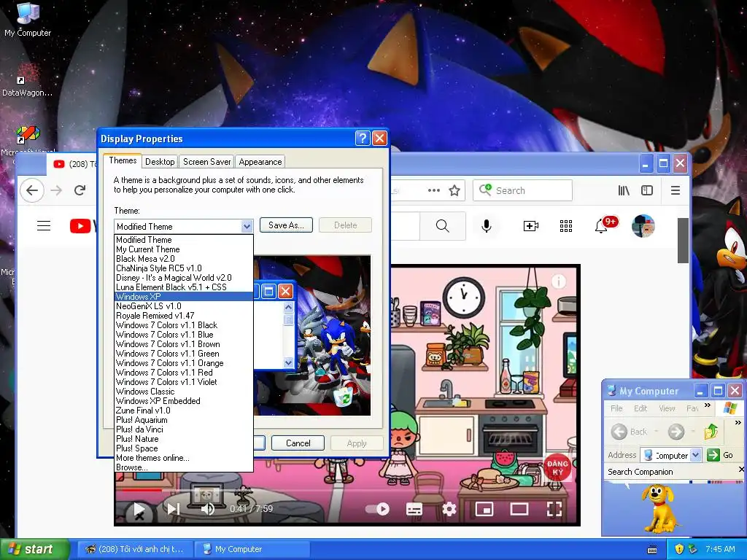
Task: Collapse the Theme dropdown arrow
Action: tap(247, 226)
